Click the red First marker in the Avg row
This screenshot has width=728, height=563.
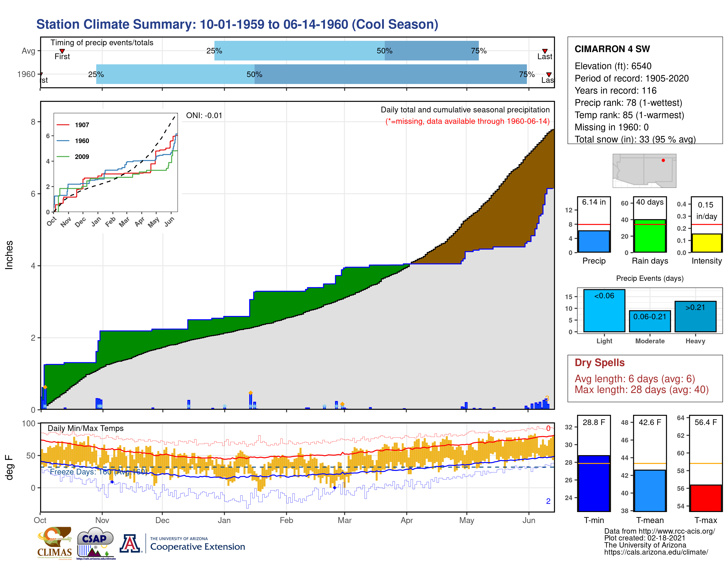tap(62, 51)
